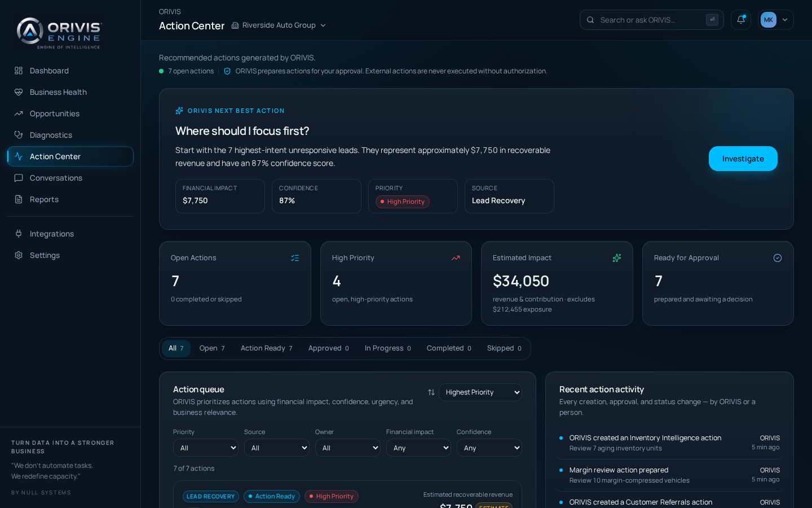Open the Source filter dropdown
This screenshot has height=508, width=812.
point(277,448)
